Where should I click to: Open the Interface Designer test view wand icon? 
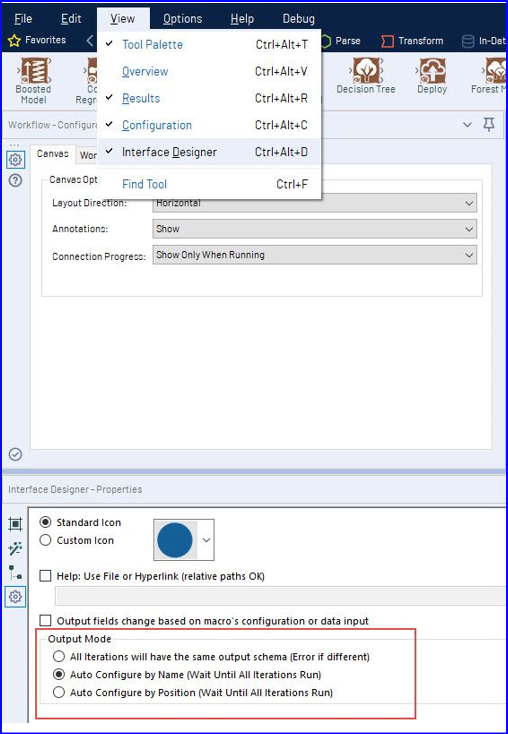(x=15, y=549)
